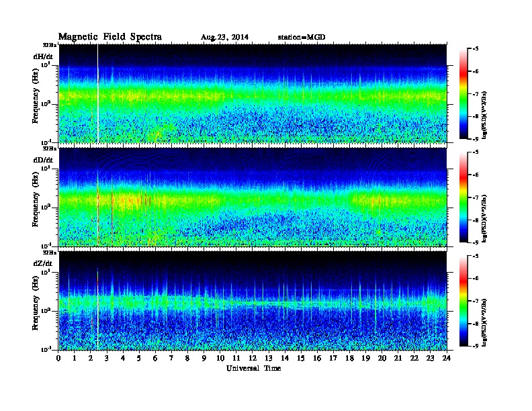Click the hour 0 tick label

(x=58, y=358)
